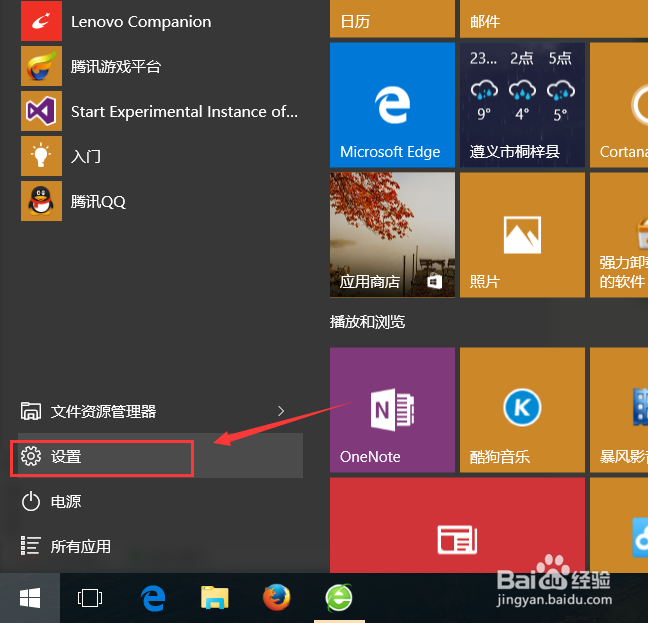Launch green 360 browser from taskbar
Screen dimensions: 648x623
pos(339,597)
